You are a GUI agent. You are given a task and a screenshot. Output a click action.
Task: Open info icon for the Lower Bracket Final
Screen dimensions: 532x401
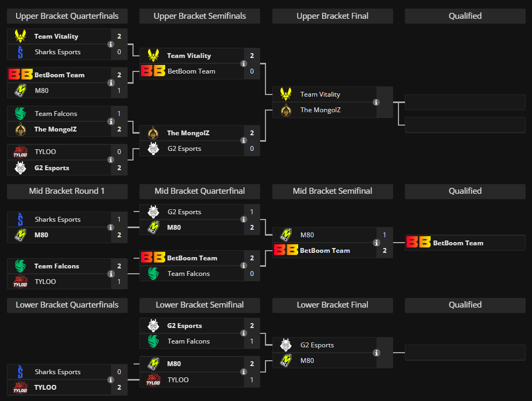pyautogui.click(x=376, y=353)
